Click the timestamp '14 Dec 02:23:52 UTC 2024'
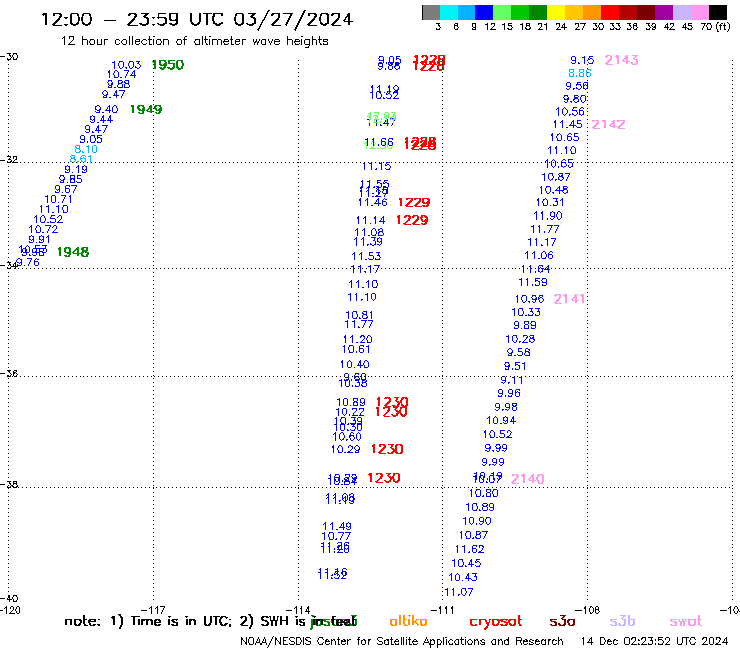Viewport: 740px width, 650px height. coord(654,641)
